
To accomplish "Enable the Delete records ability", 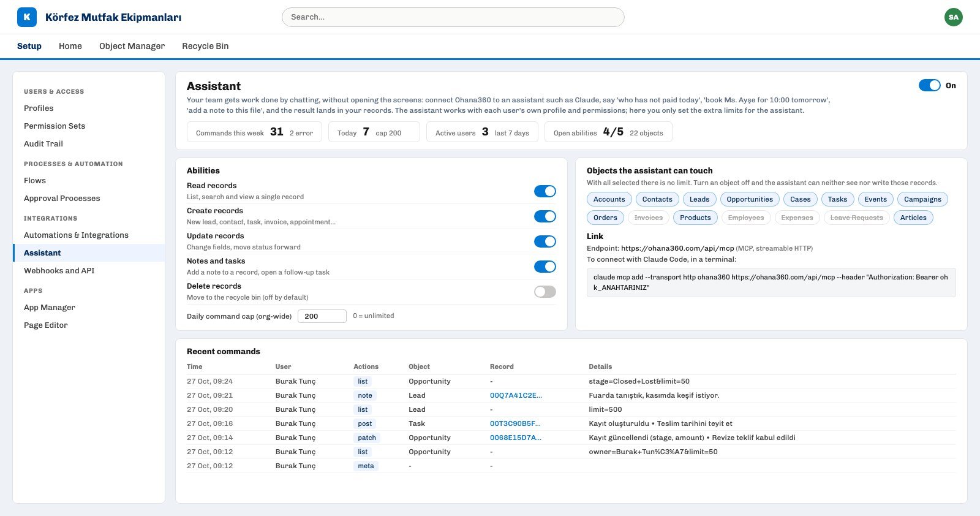I will [x=545, y=292].
